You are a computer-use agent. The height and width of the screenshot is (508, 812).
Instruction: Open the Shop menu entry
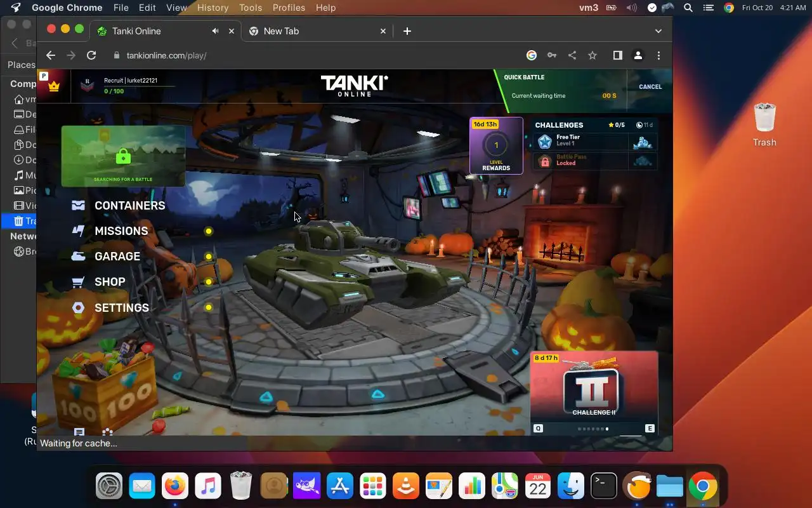(98, 282)
